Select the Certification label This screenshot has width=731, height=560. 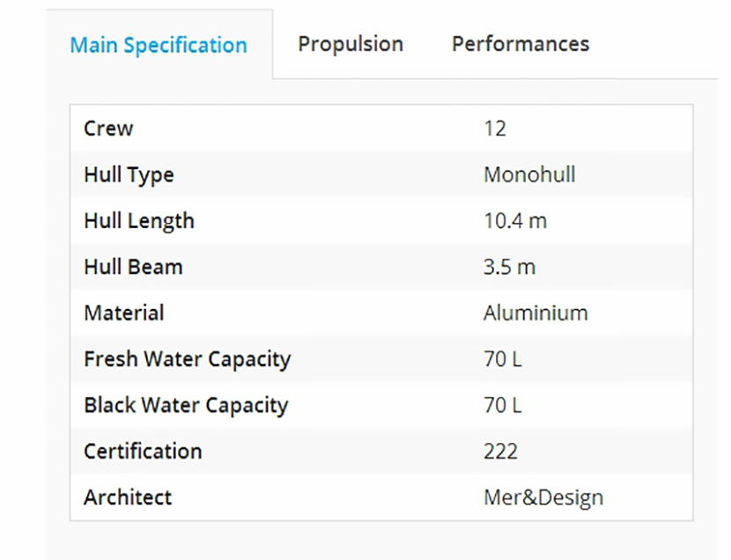(143, 451)
